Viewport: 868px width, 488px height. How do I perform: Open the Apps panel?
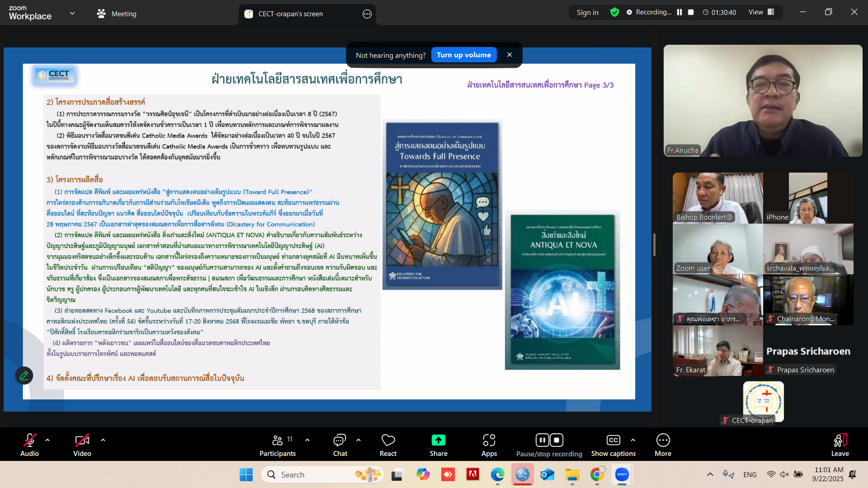click(489, 445)
